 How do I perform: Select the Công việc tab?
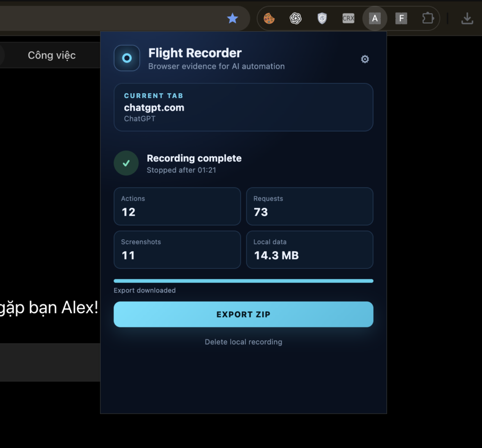(x=52, y=55)
